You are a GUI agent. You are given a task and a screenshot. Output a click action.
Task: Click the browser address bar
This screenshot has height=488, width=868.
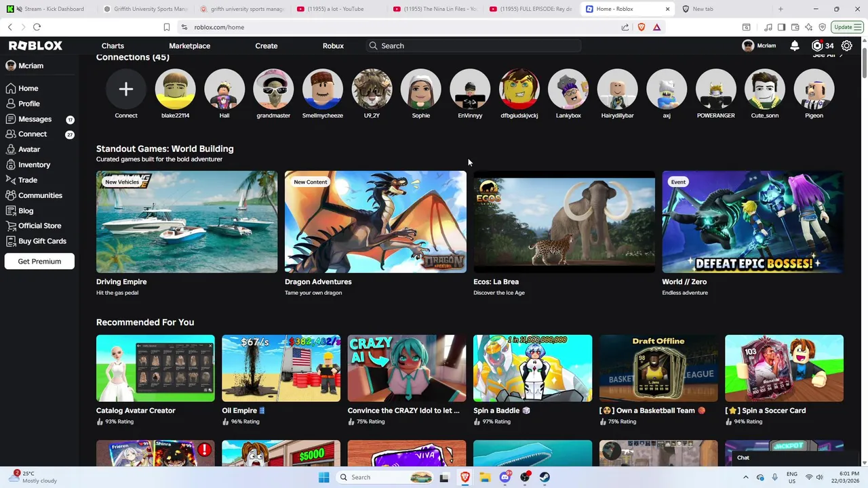click(400, 27)
